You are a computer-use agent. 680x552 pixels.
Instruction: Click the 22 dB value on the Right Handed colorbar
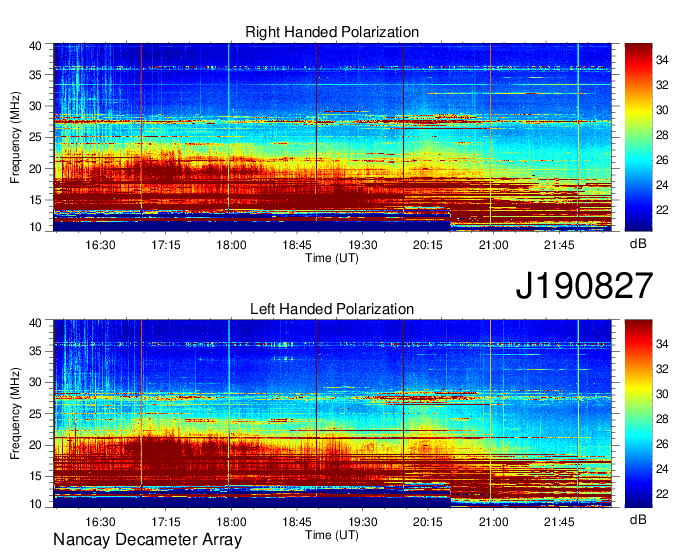pyautogui.click(x=662, y=210)
